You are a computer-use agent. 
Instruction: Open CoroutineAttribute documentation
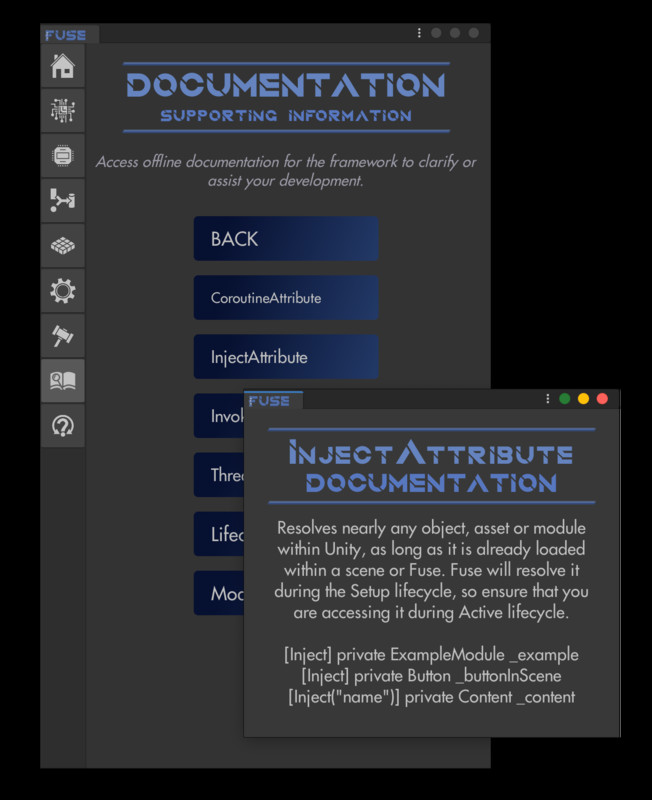[x=286, y=298]
